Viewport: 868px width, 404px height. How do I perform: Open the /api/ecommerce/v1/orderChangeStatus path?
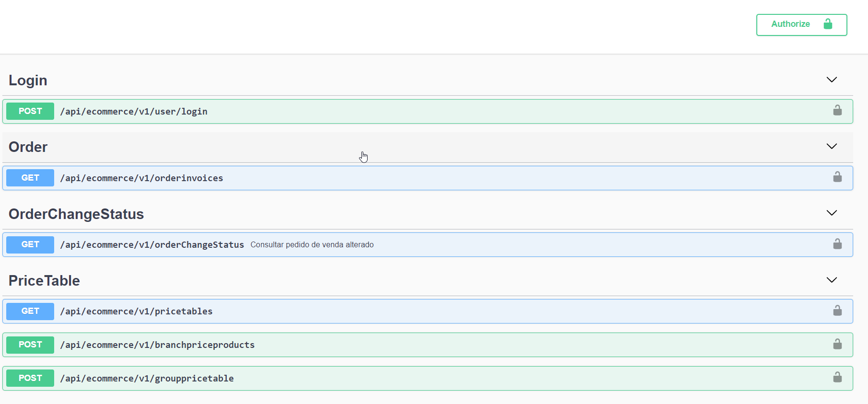pos(152,245)
